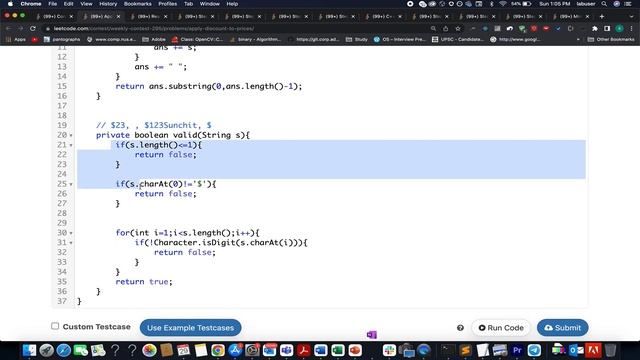This screenshot has width=640, height=360.
Task: Click the comment '// $23, , $123Sunchit, $'
Action: [154, 125]
